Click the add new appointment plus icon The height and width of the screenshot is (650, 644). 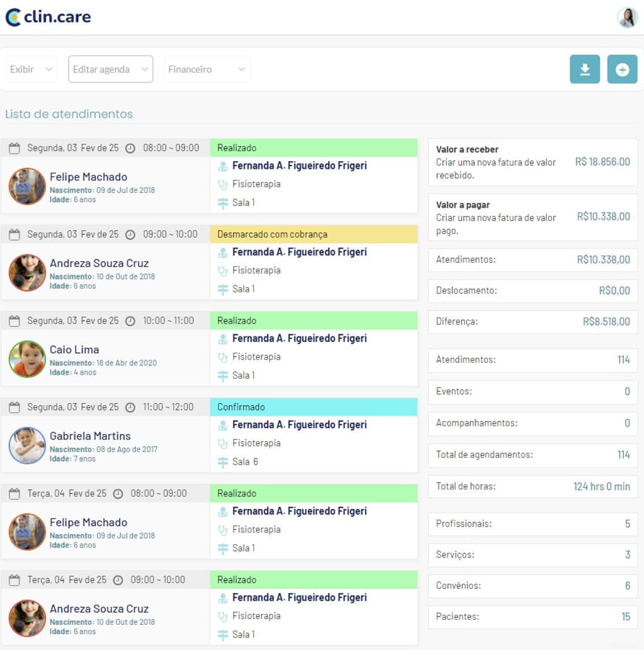pyautogui.click(x=622, y=69)
